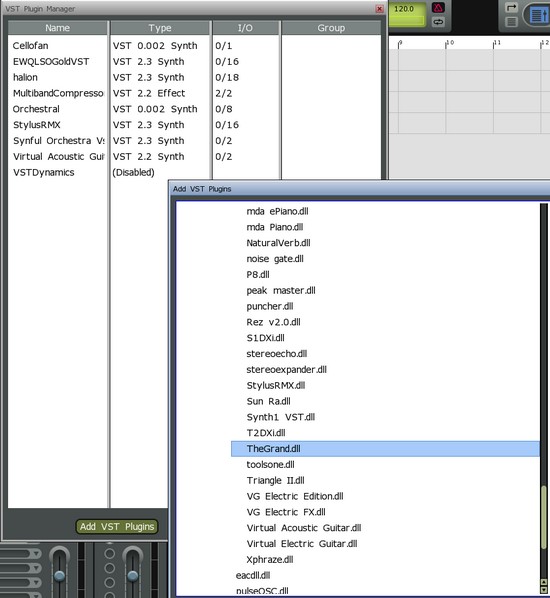Select halion in the plugin manager list

[x=25, y=77]
